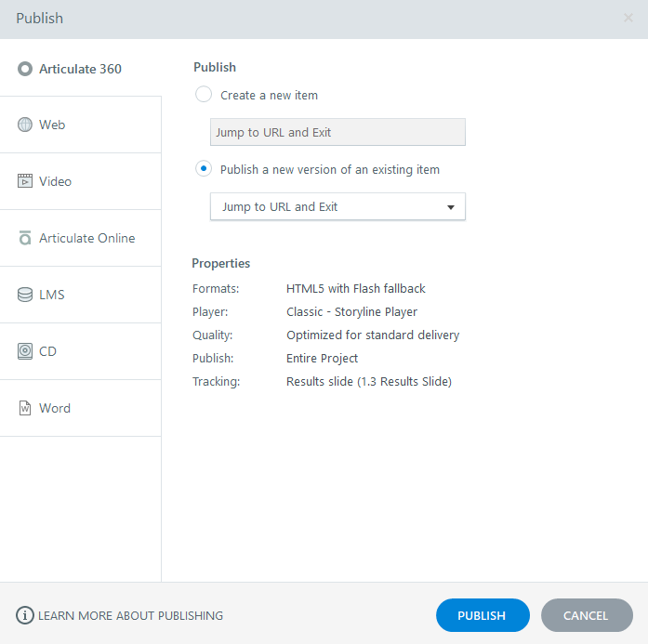Select Publish a new version radio button

[204, 169]
